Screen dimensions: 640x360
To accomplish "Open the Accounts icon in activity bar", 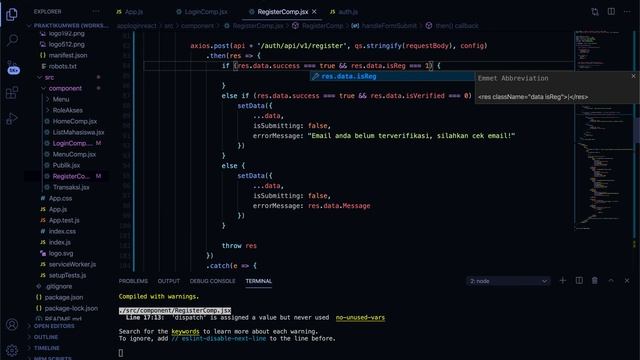I will click(x=12, y=324).
